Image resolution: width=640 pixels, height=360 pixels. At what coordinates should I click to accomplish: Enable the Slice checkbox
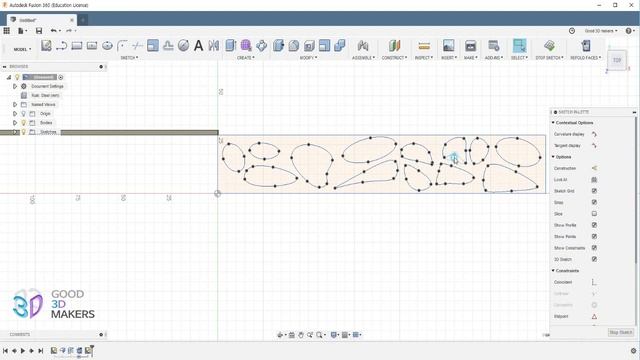pyautogui.click(x=594, y=213)
